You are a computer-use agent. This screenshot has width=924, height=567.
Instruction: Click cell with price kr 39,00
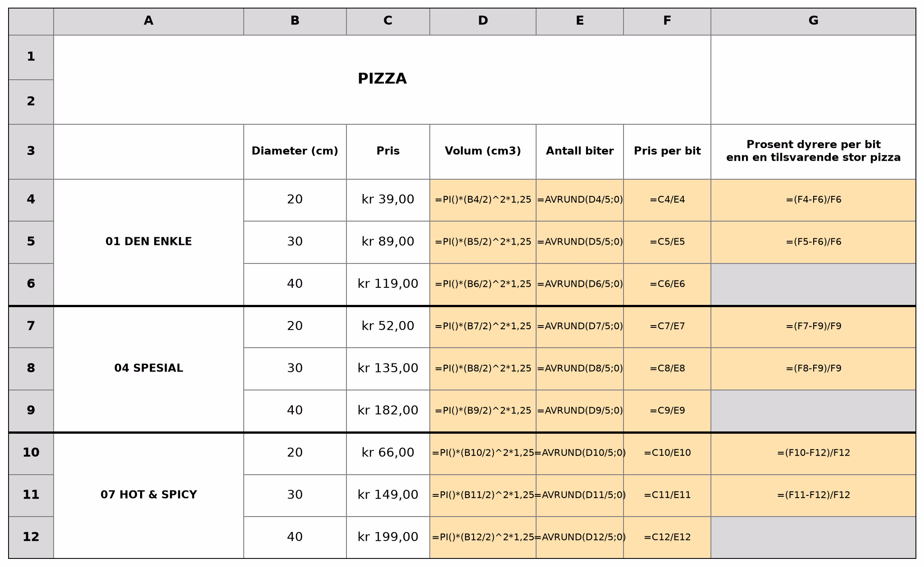point(388,200)
